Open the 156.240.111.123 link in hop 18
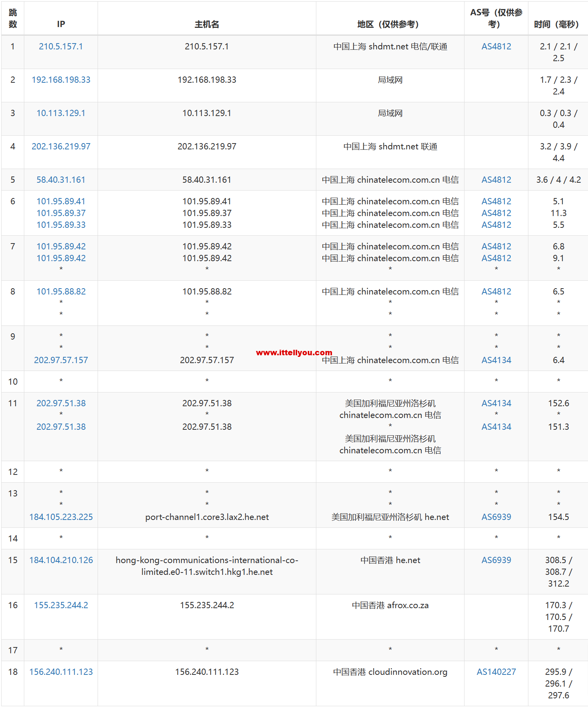Image resolution: width=588 pixels, height=707 pixels. pyautogui.click(x=61, y=672)
